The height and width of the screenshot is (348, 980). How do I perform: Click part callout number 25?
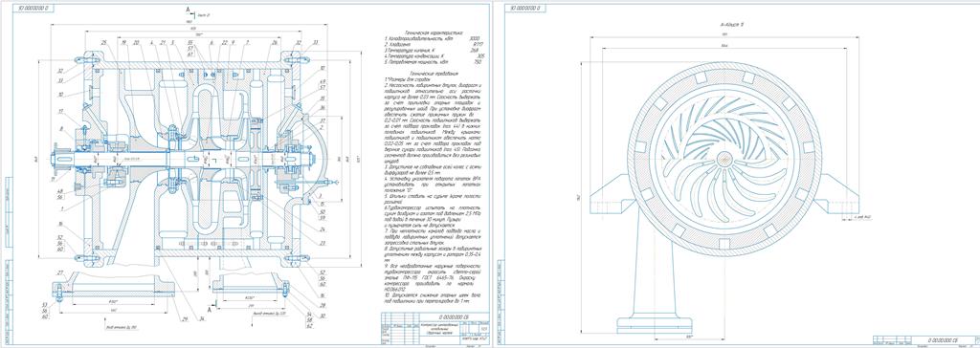103,42
